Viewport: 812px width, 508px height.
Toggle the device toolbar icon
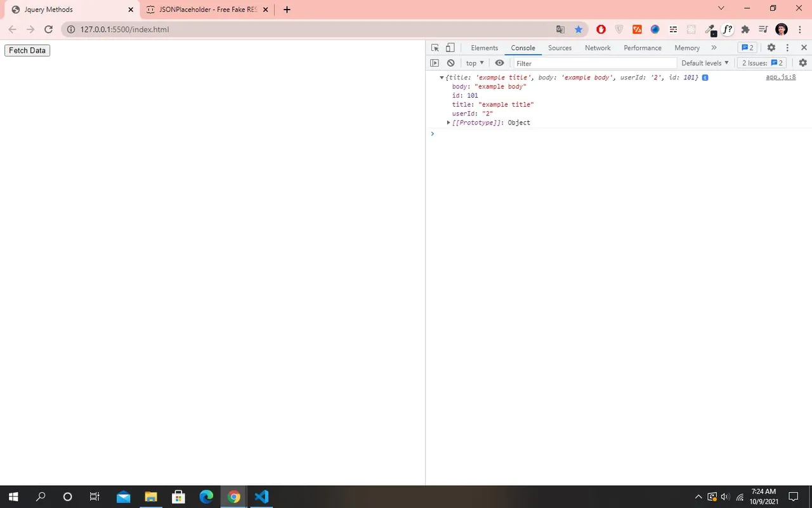point(450,48)
